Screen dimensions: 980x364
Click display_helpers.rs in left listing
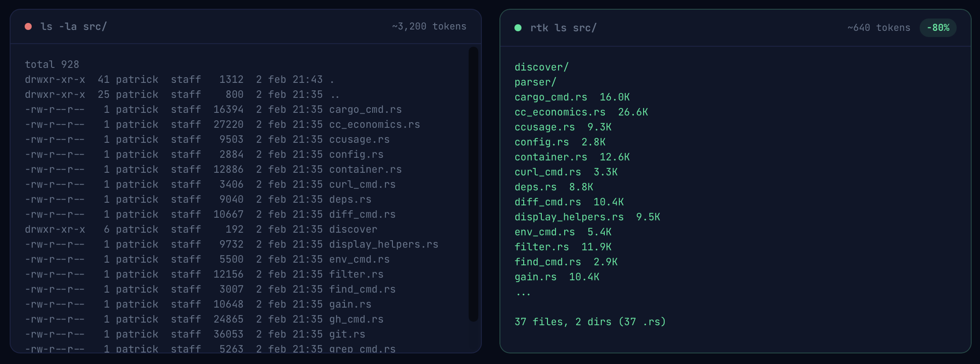[383, 245]
